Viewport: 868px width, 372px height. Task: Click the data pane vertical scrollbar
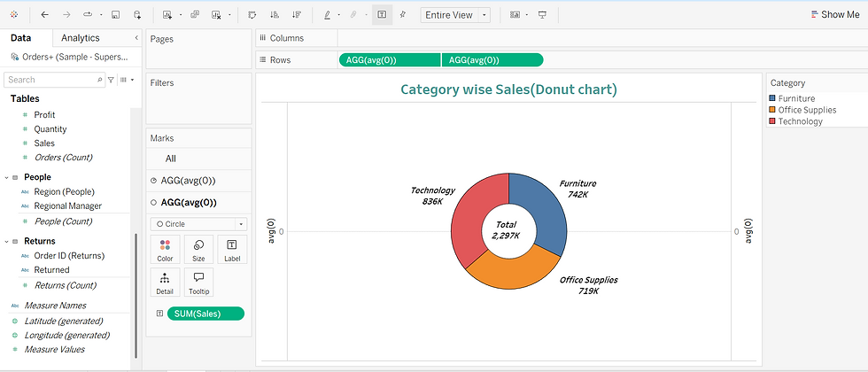tap(136, 296)
